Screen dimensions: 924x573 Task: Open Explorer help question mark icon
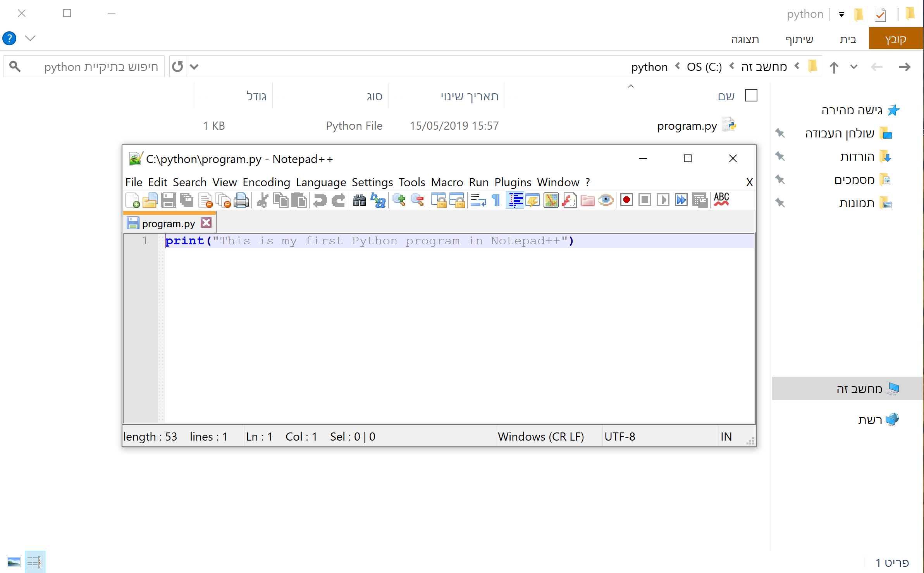pyautogui.click(x=9, y=38)
